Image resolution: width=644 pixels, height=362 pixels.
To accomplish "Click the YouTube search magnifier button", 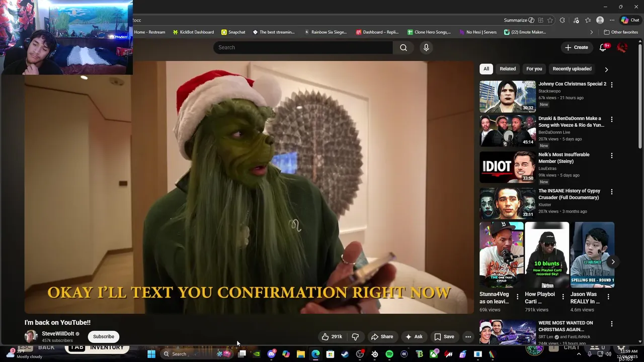I will [404, 47].
